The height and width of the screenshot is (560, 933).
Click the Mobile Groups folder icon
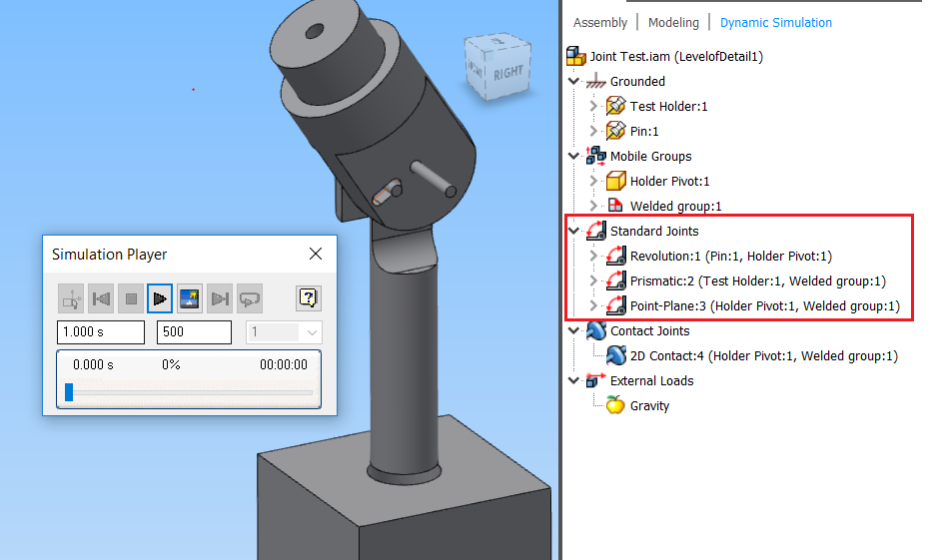(x=595, y=156)
